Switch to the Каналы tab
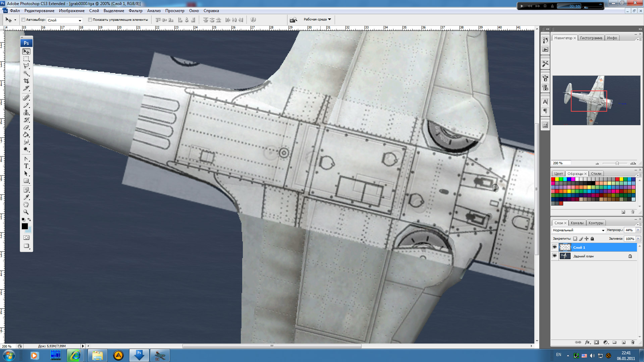Viewport: 644px width, 362px height. click(577, 223)
